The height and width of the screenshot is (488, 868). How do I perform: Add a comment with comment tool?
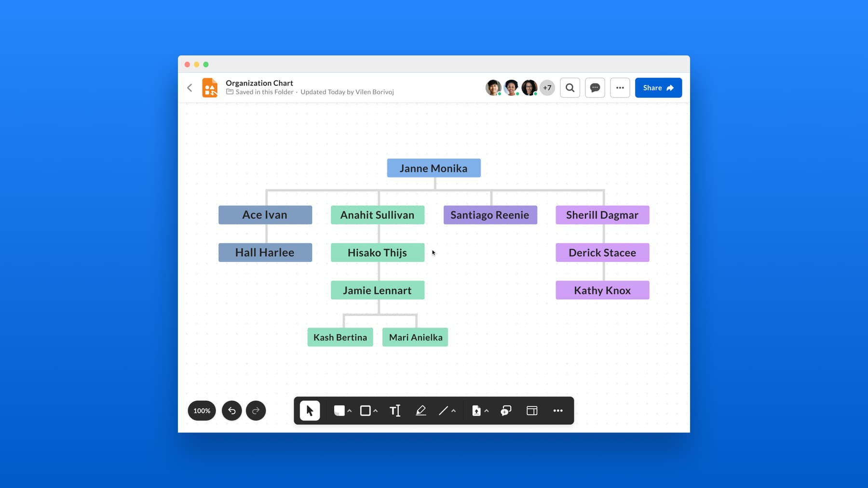505,410
